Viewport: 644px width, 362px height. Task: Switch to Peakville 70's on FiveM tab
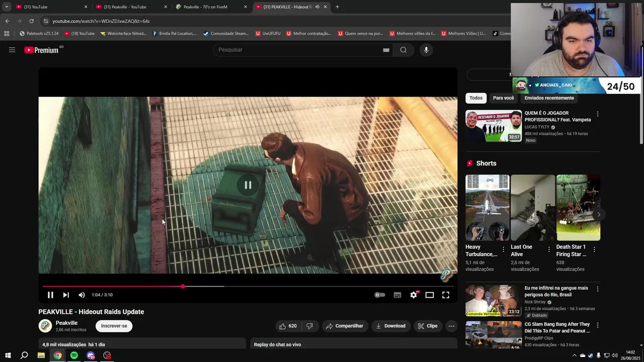(211, 7)
